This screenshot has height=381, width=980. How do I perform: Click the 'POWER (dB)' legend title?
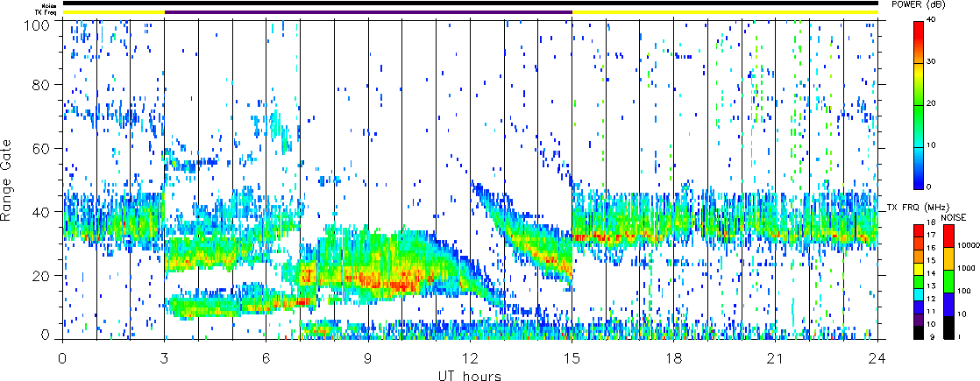pyautogui.click(x=945, y=4)
